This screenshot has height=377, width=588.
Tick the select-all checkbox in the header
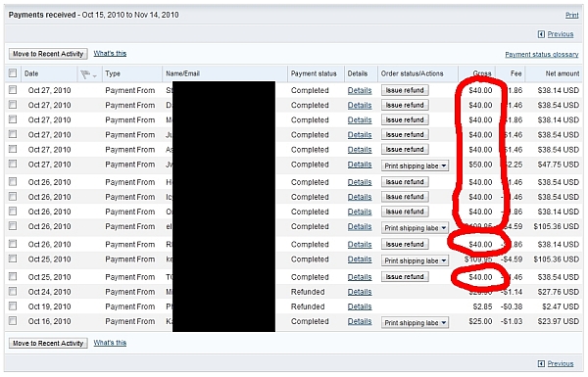pos(13,73)
